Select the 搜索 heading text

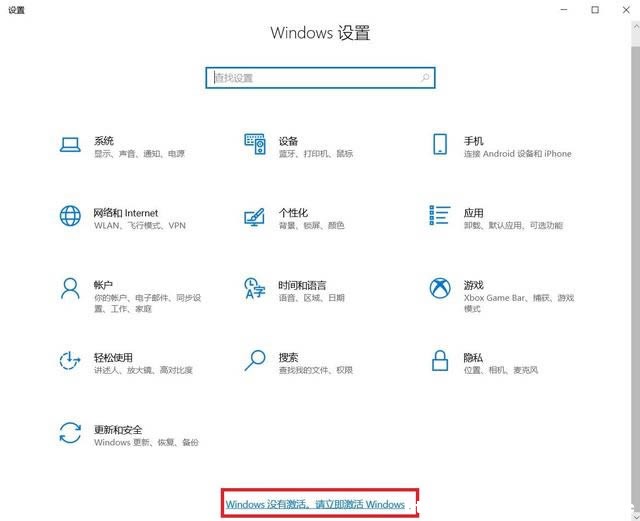(288, 357)
